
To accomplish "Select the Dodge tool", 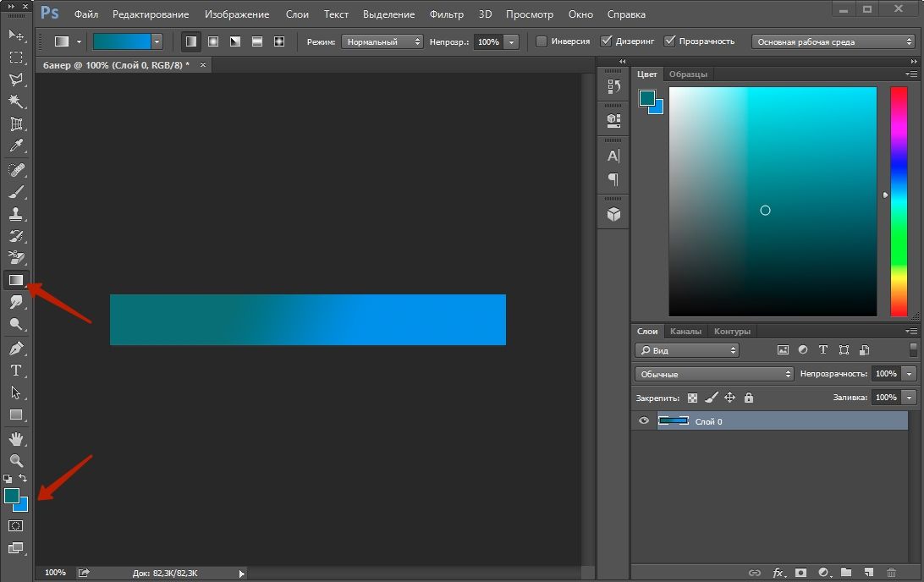I will point(16,324).
